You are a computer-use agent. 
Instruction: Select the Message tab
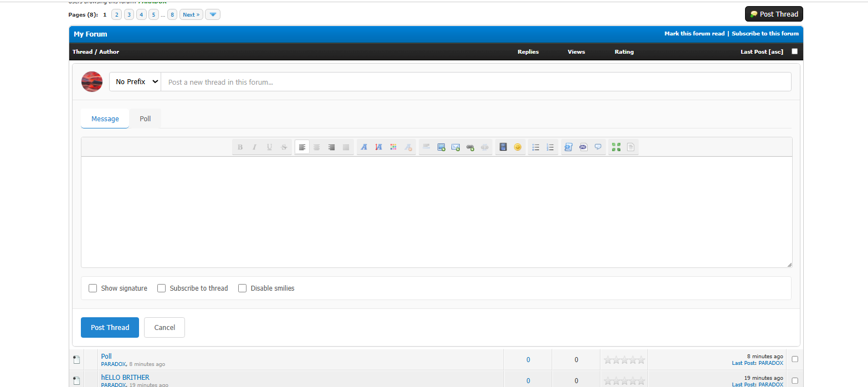coord(105,119)
